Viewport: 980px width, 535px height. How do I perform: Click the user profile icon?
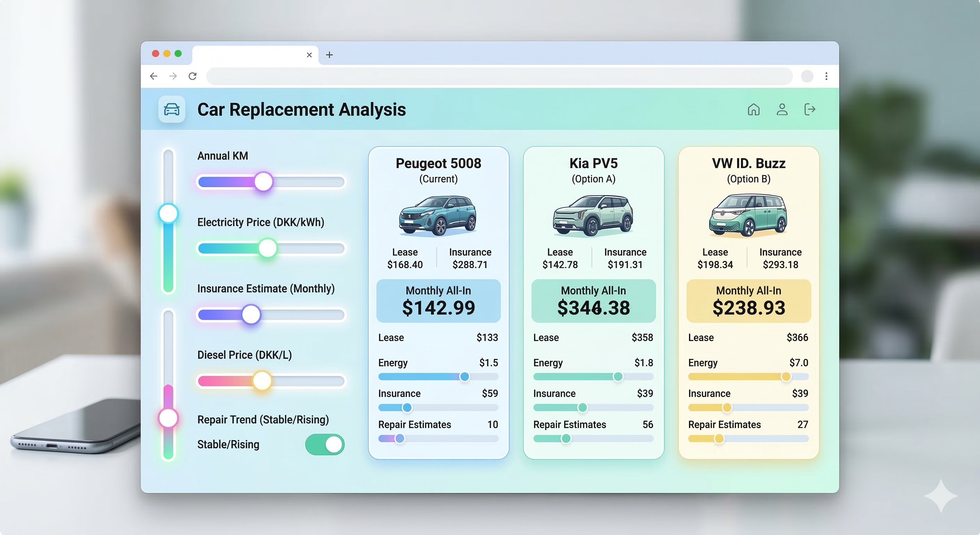point(782,110)
